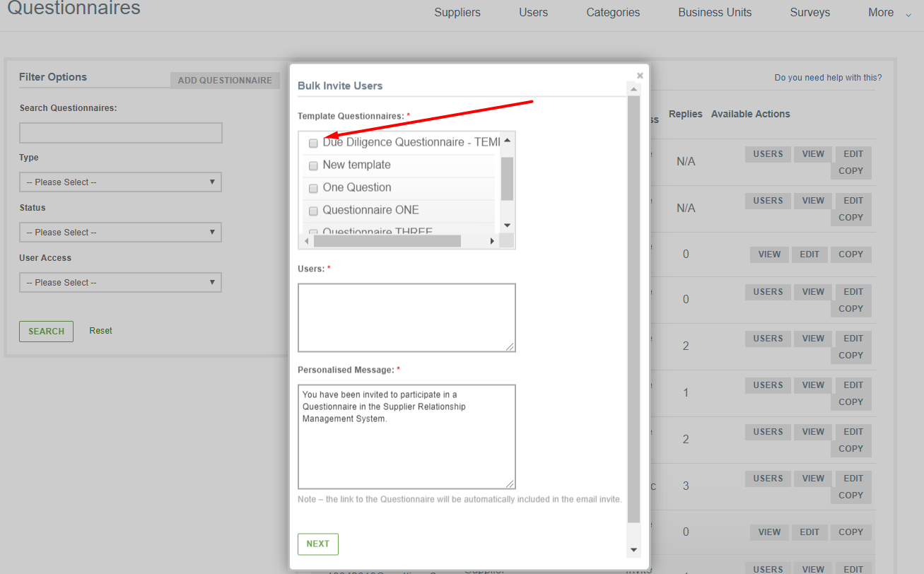Expand the Status dropdown
Screen dimensions: 924x574
tap(120, 233)
